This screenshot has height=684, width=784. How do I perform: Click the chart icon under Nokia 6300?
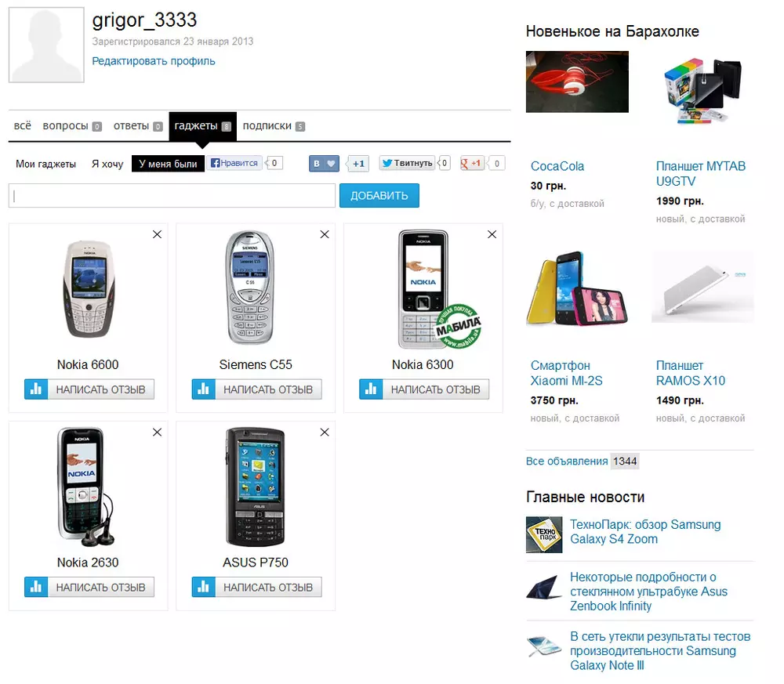point(371,389)
